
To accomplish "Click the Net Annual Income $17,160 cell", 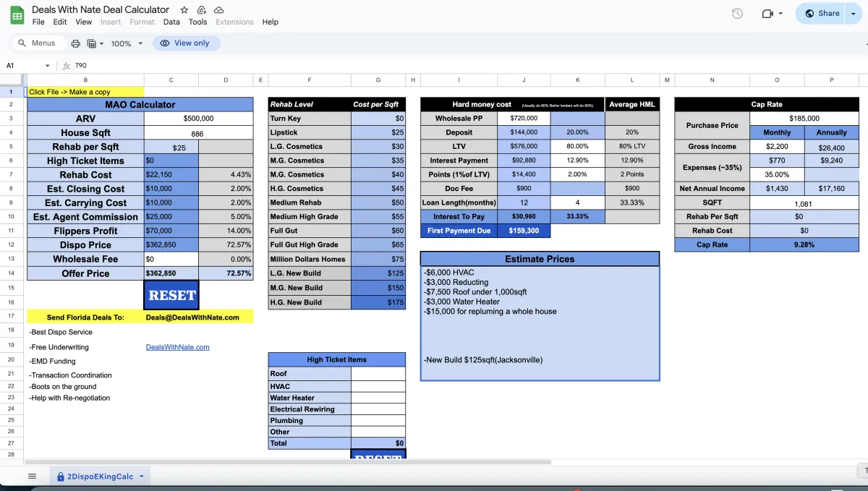I will point(831,189).
